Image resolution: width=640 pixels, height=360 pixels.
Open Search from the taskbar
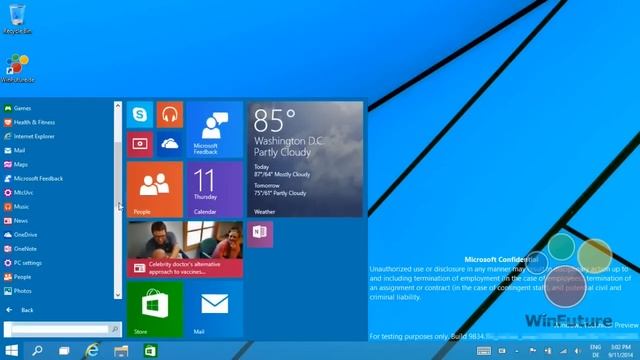38,351
